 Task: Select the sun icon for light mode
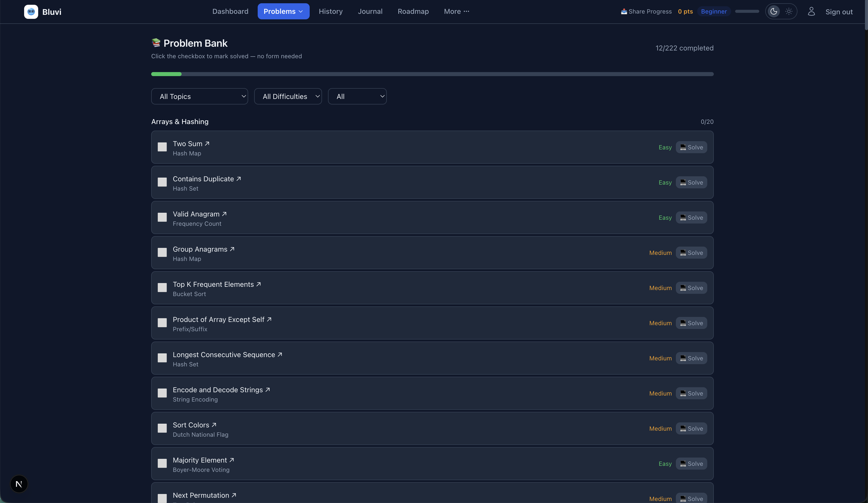click(x=789, y=11)
